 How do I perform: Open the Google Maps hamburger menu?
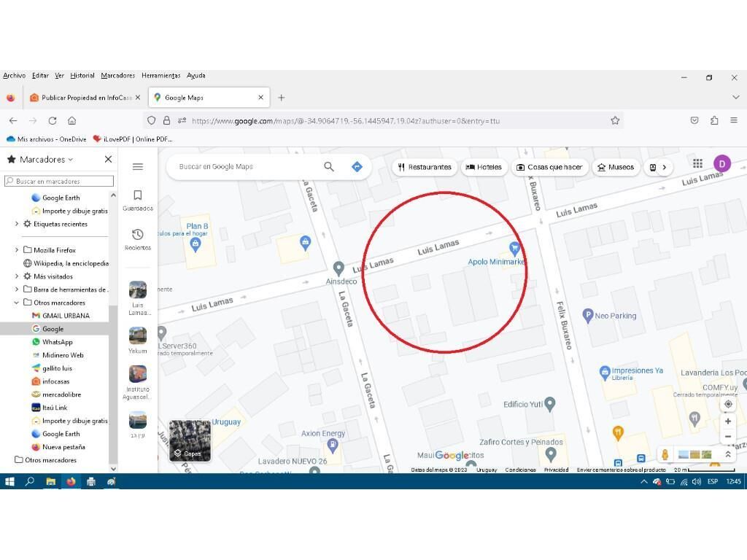tap(138, 167)
